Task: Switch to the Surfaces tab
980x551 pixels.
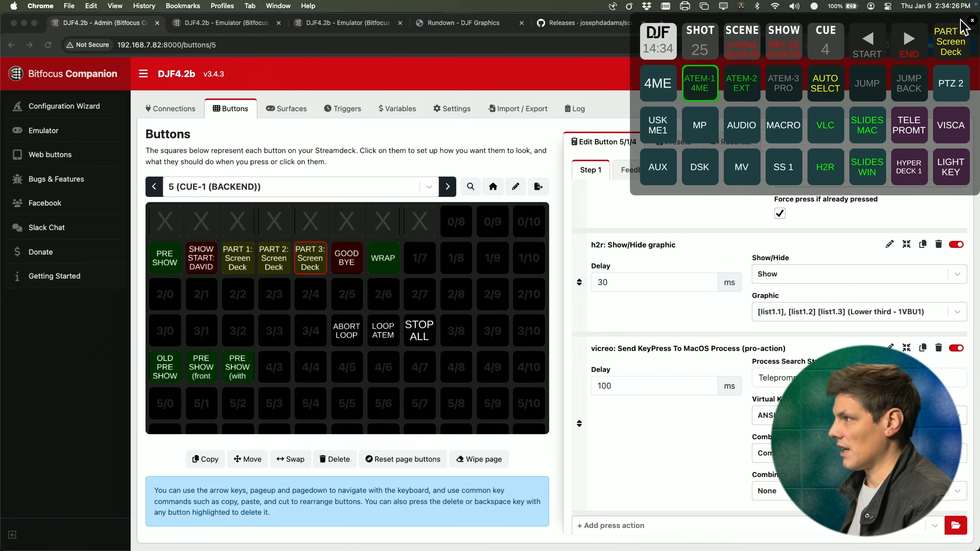Action: (x=286, y=108)
